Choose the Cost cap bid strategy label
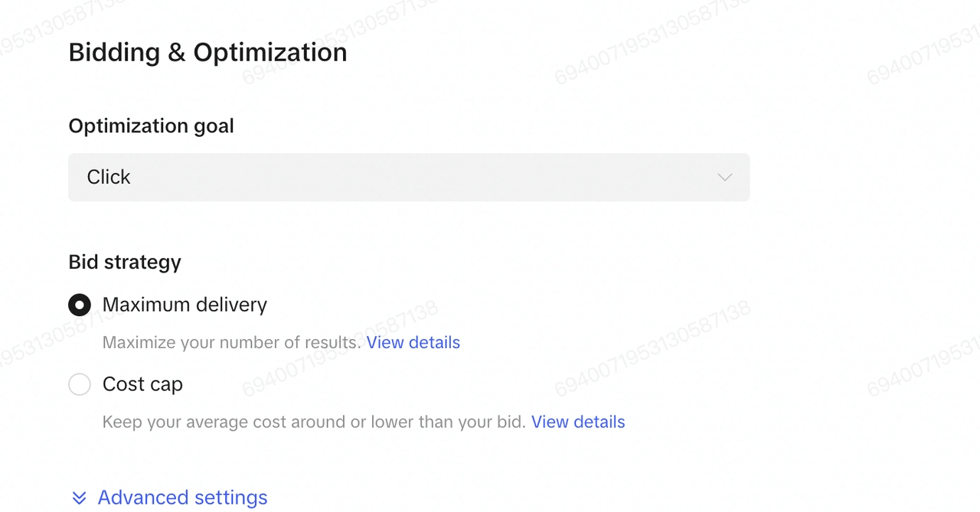 (x=142, y=384)
